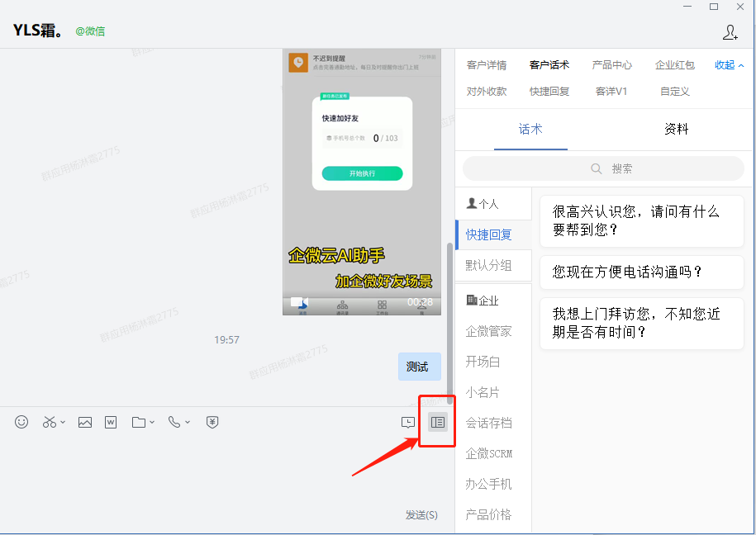This screenshot has height=535, width=756.
Task: Choose the reply 我想上门拜访您
Action: (x=642, y=324)
